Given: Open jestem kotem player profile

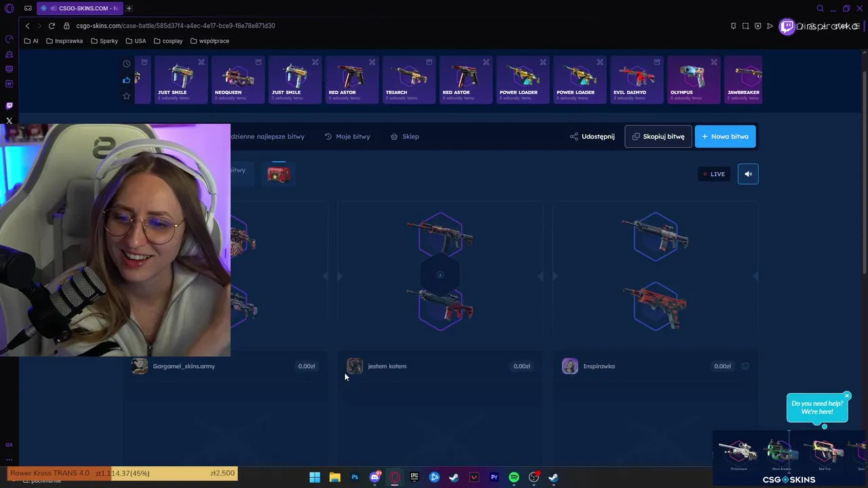Looking at the screenshot, I should (387, 366).
